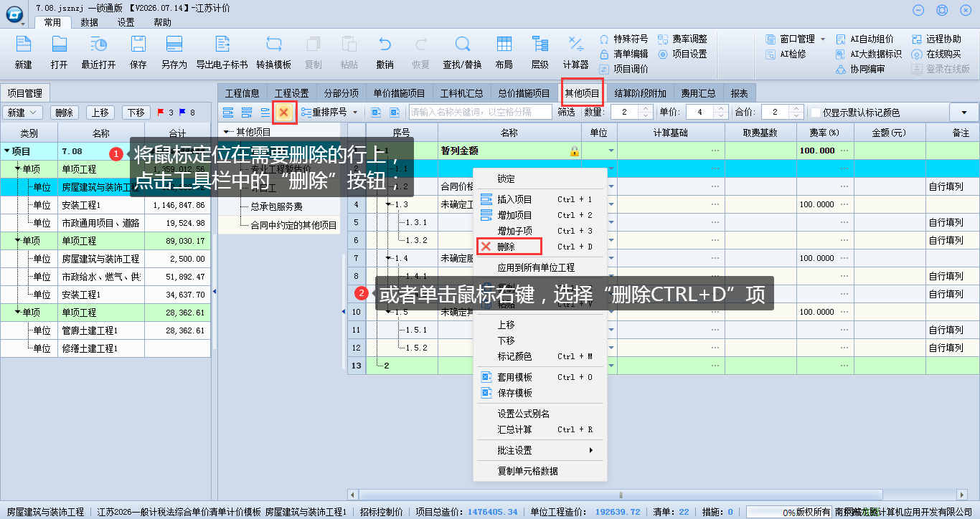Image resolution: width=980 pixels, height=519 pixels.
Task: Collapse row 1.3 未确定 expander
Action: [388, 204]
